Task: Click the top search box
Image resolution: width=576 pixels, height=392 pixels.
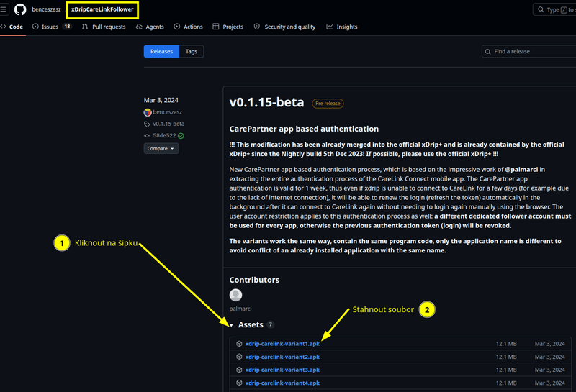Action: 554,9
